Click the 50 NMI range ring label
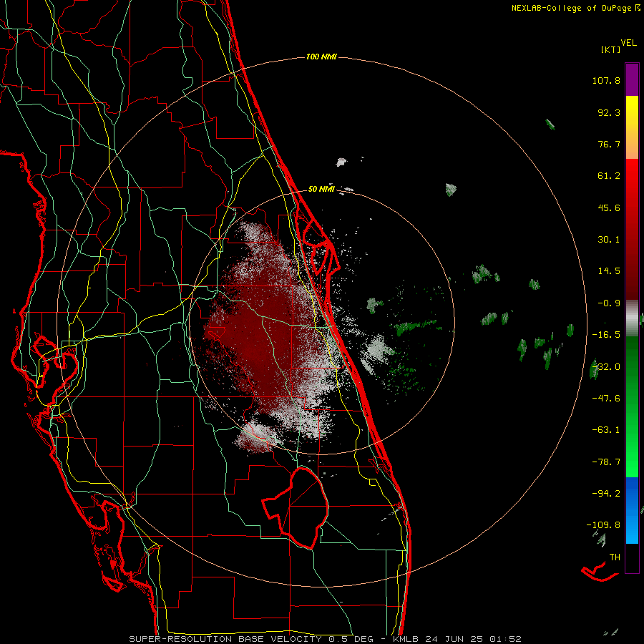The width and height of the screenshot is (644, 644). click(x=321, y=189)
